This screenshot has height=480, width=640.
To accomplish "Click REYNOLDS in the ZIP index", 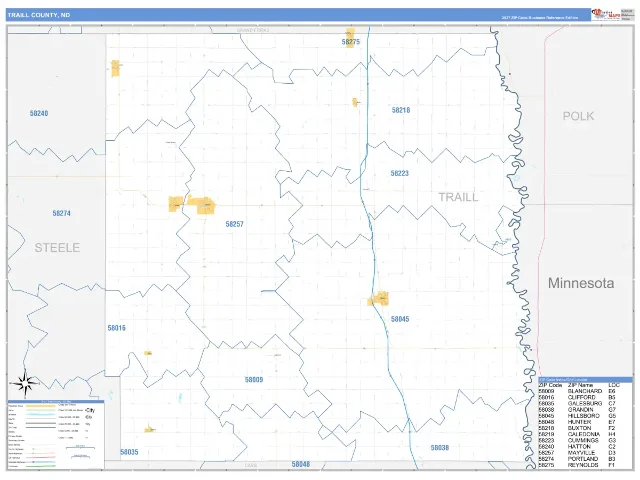I will [x=583, y=465].
